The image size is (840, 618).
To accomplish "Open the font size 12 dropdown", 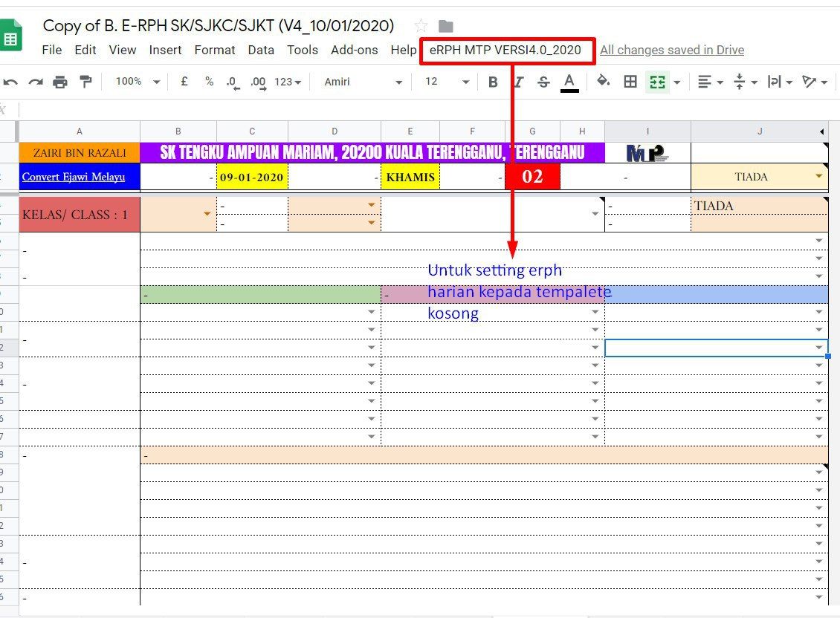I will [x=447, y=82].
